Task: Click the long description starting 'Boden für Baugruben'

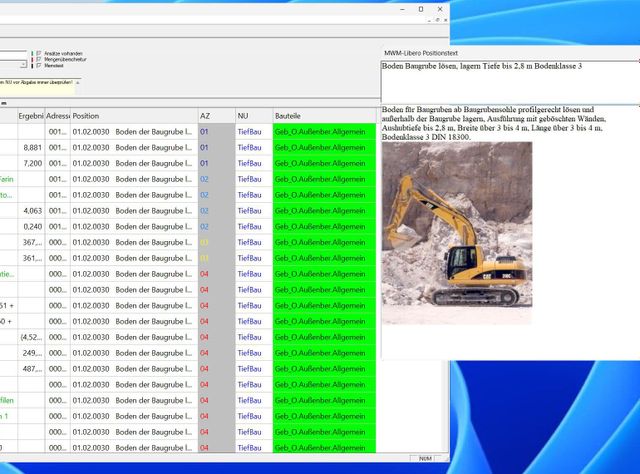Action: (494, 123)
